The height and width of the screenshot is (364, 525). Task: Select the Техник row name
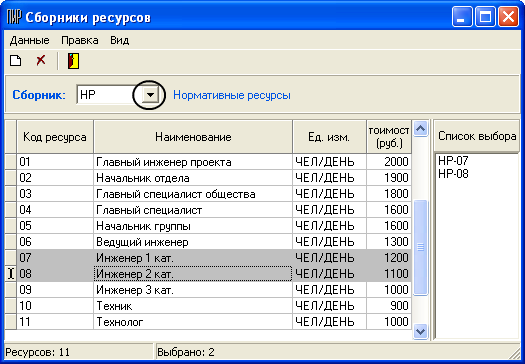(193, 306)
